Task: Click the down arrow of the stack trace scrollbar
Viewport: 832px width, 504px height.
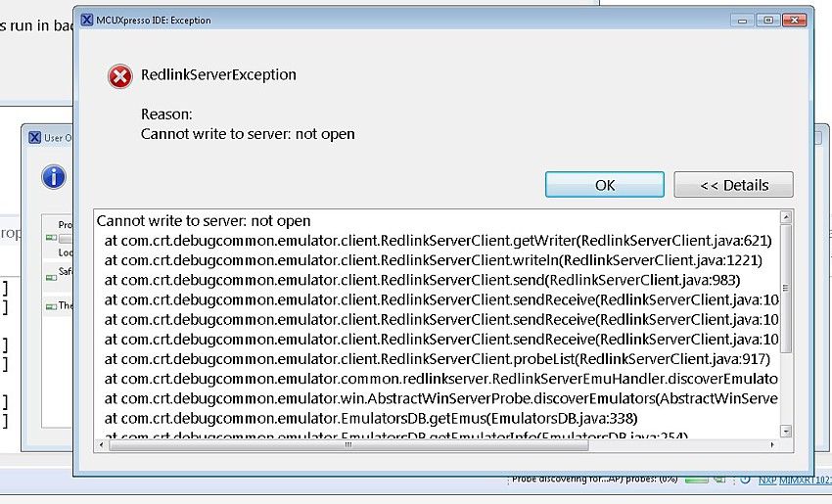Action: (786, 432)
